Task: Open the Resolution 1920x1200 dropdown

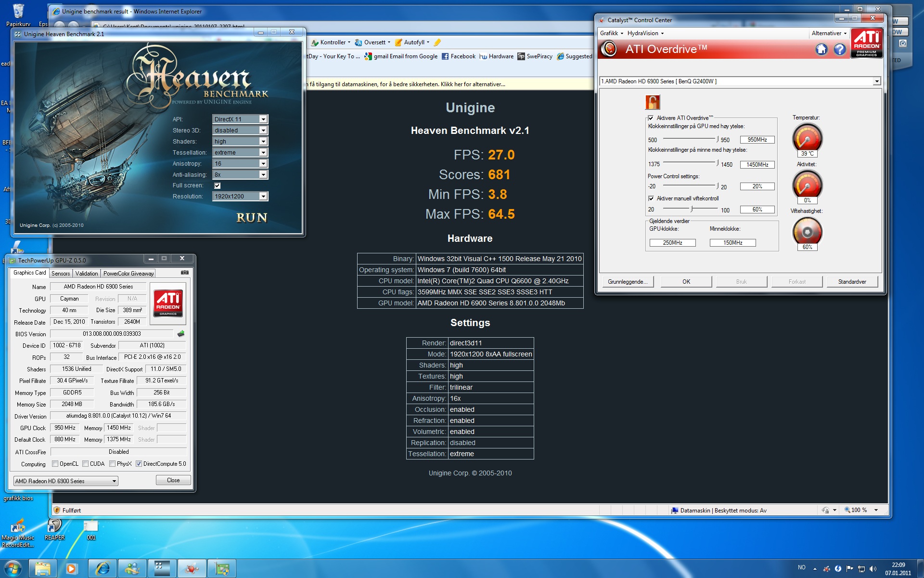Action: tap(240, 196)
